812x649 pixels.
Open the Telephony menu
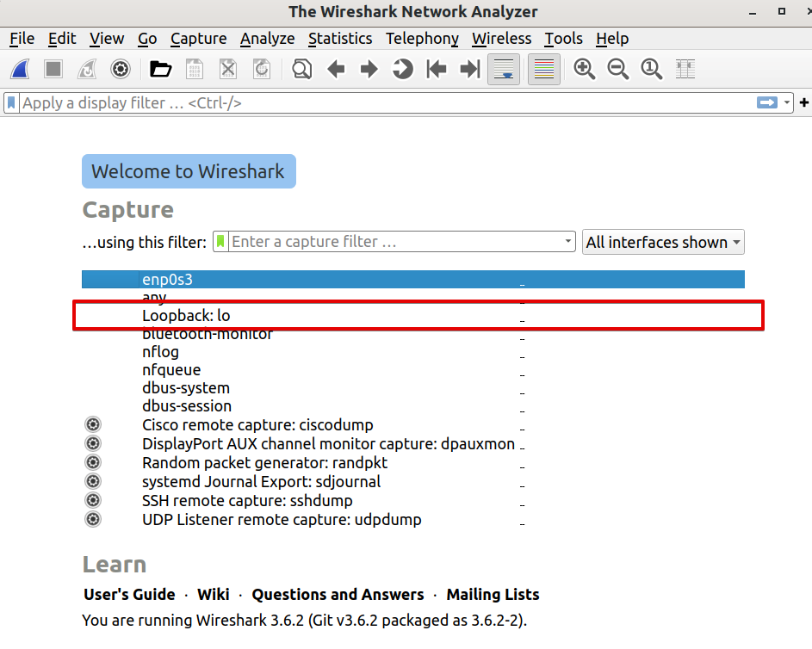422,38
